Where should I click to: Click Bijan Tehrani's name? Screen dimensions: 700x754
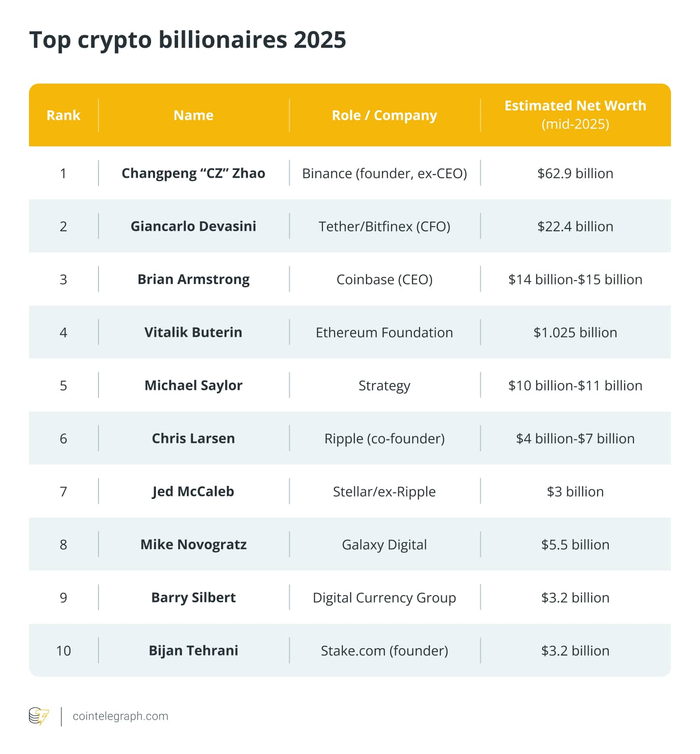193,651
